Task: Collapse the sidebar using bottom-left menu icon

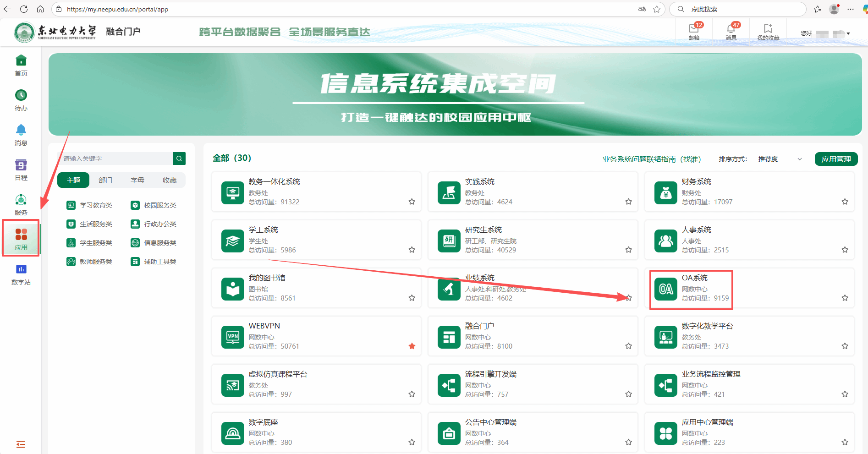Action: 21,444
